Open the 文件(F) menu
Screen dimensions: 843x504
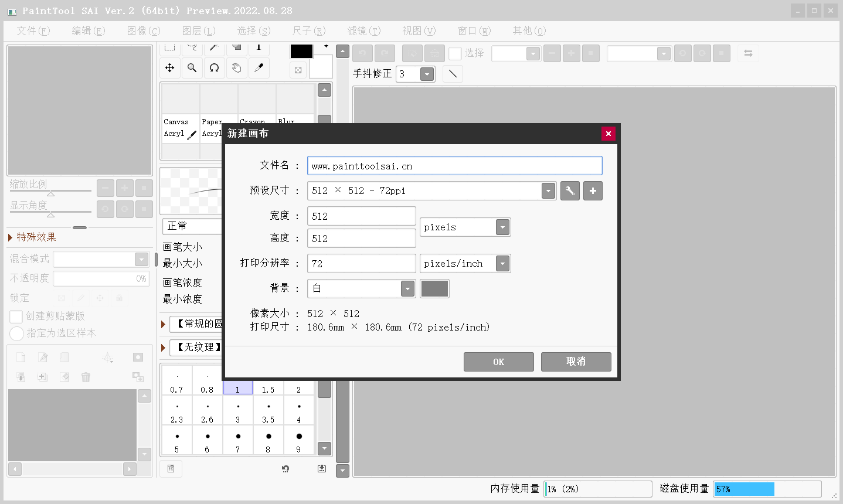(33, 30)
